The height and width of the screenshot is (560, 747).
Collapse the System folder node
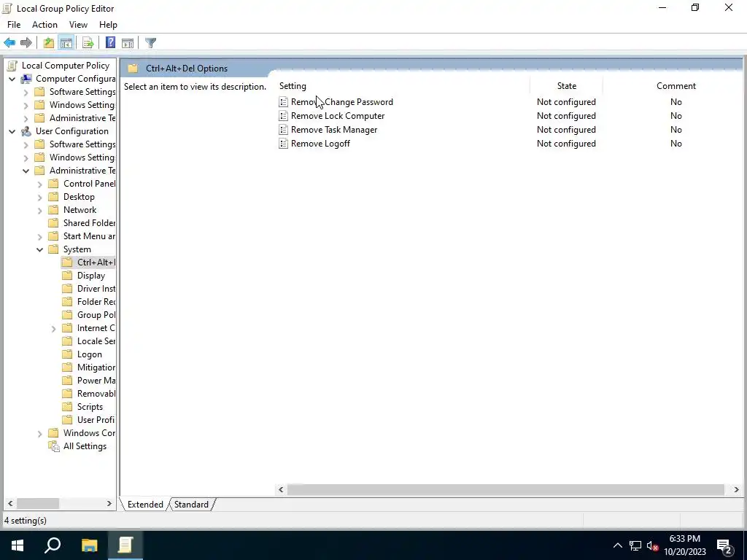[39, 249]
